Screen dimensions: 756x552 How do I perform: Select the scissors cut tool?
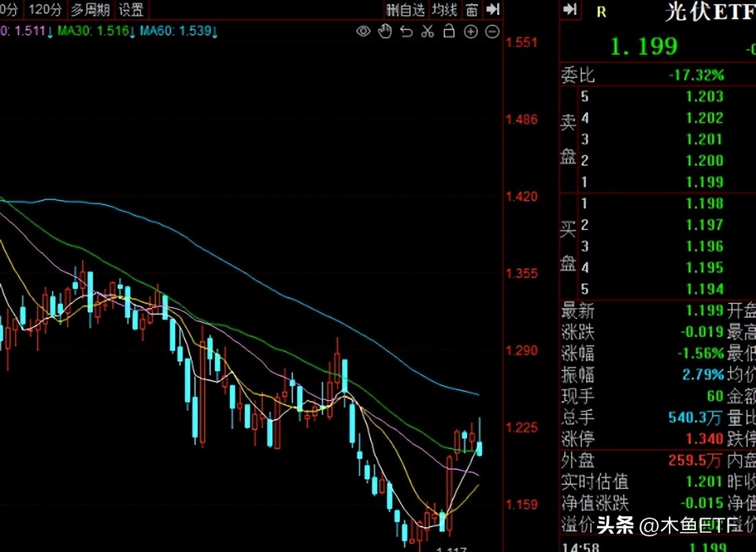pyautogui.click(x=428, y=31)
